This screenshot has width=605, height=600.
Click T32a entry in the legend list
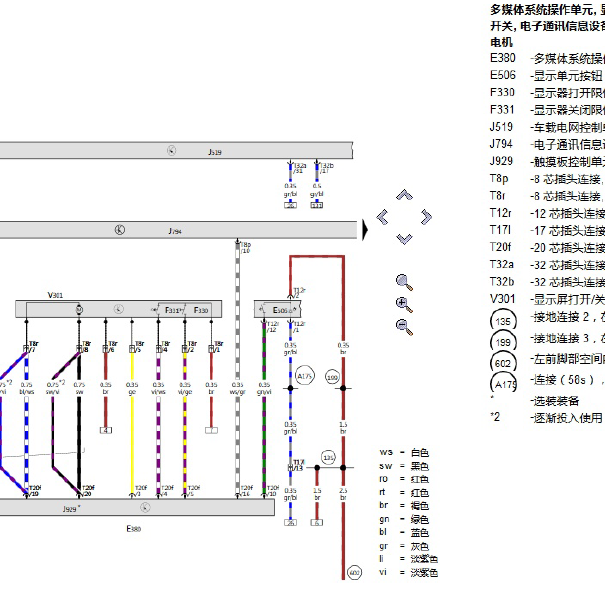pyautogui.click(x=547, y=265)
